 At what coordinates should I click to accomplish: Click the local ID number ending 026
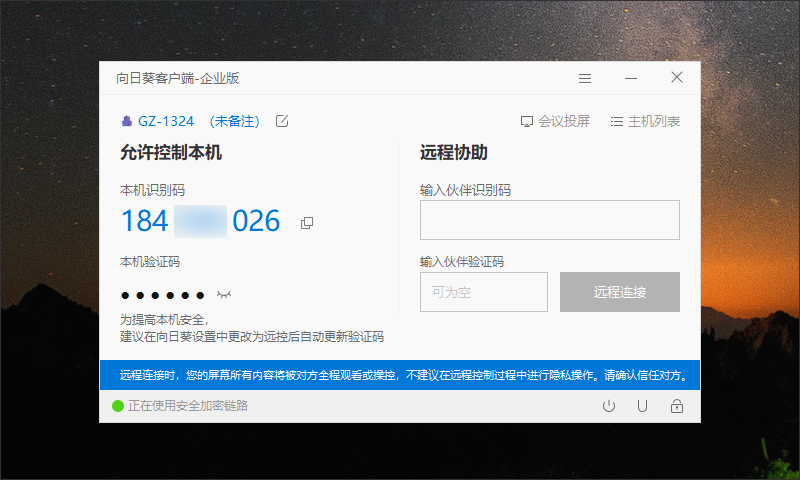pos(201,221)
